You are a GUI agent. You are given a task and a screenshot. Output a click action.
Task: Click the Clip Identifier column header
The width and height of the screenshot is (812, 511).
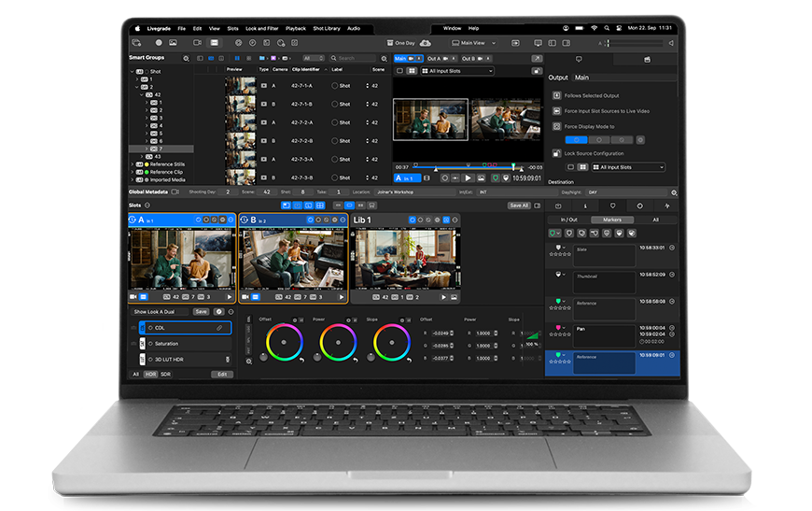coord(306,69)
